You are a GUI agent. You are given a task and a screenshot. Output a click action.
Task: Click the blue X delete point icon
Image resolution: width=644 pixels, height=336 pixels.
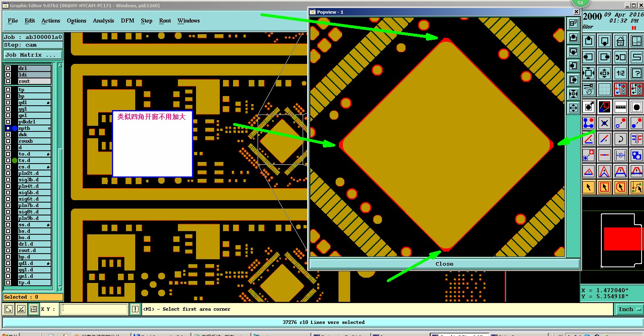click(x=605, y=123)
